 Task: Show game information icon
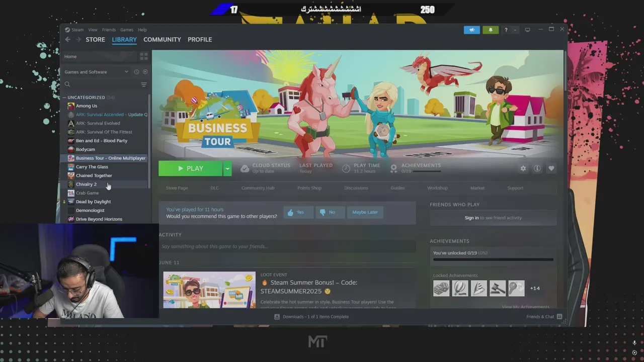(x=537, y=168)
